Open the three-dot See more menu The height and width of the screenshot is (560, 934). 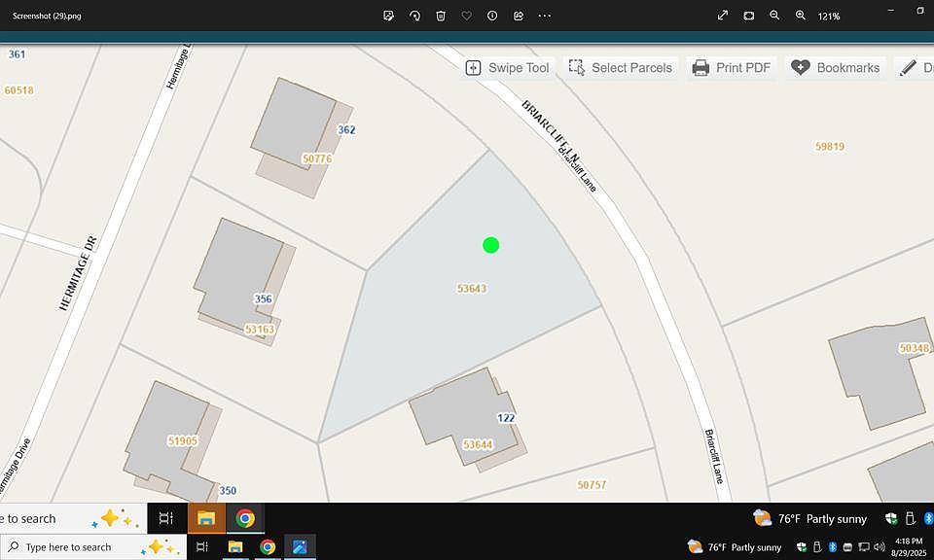pyautogui.click(x=545, y=16)
